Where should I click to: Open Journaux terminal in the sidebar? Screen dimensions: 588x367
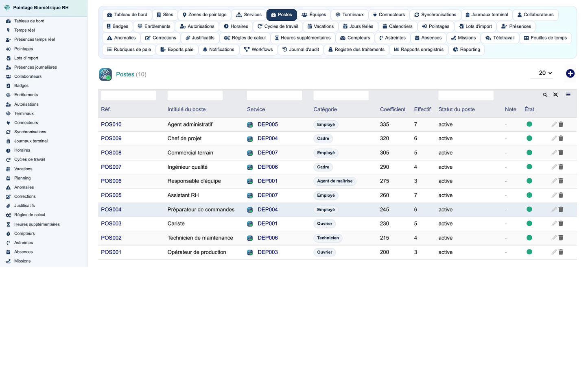31,141
